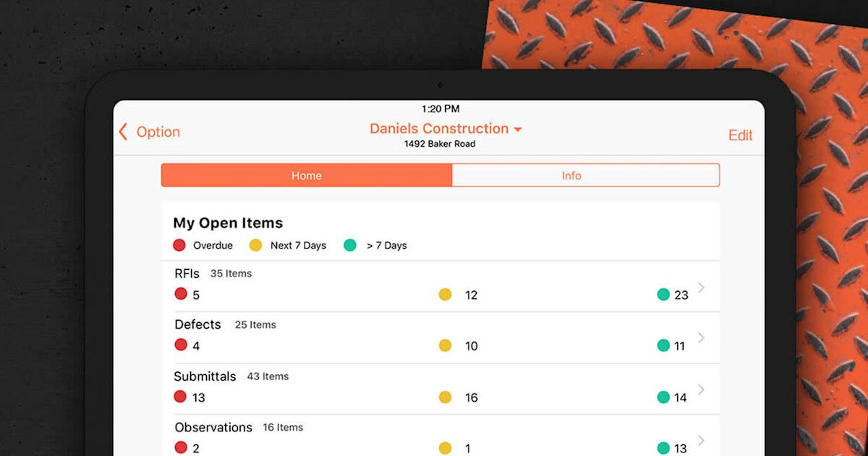Expand the RFIs row details
The width and height of the screenshot is (868, 456).
click(700, 287)
